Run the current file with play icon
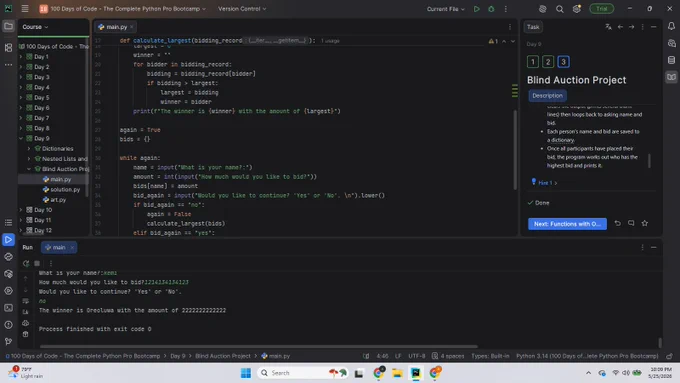This screenshot has height=383, width=680. point(477,9)
